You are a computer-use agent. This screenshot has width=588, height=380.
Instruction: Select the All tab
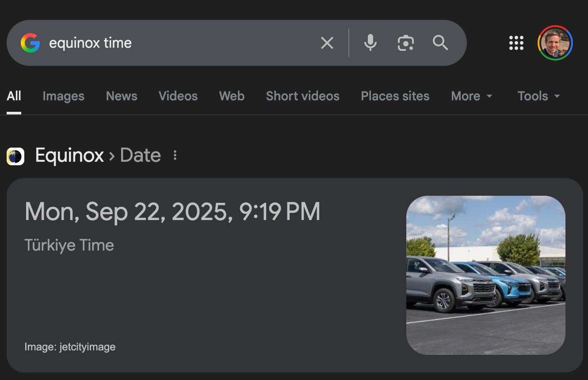click(14, 96)
